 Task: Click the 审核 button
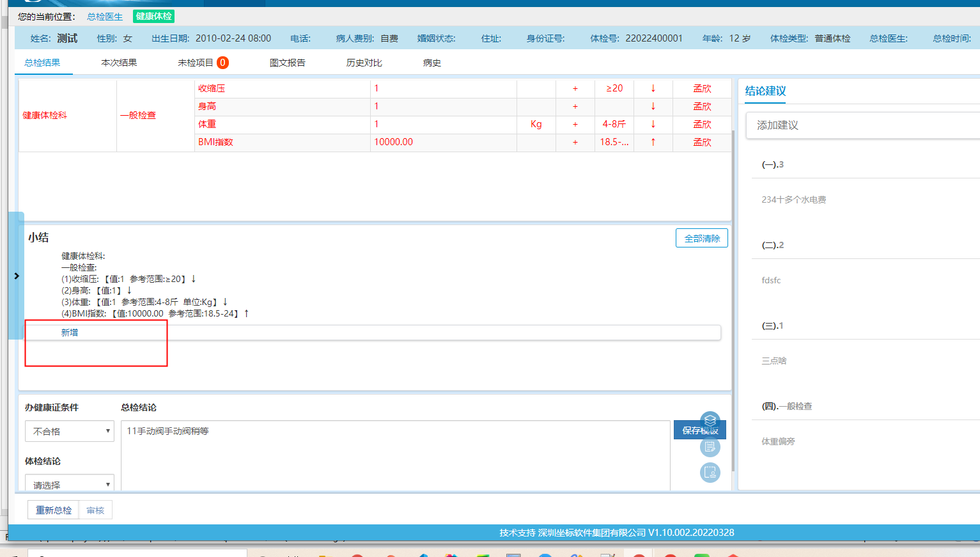[95, 510]
